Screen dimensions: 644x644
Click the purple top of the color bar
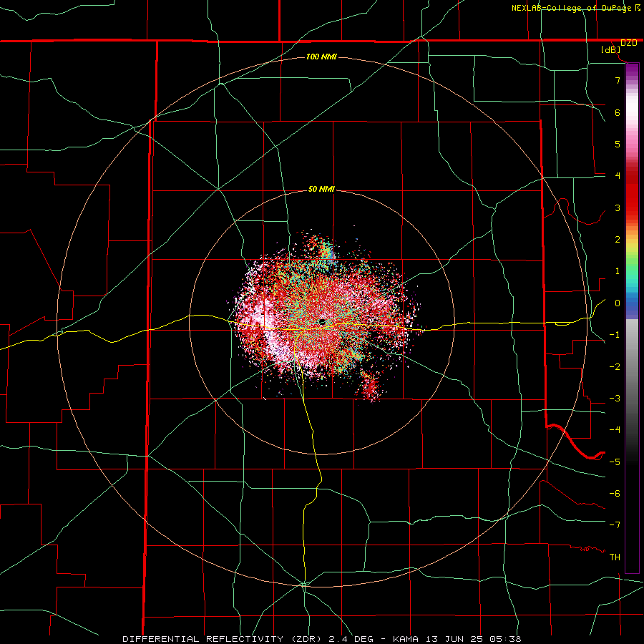(x=632, y=71)
